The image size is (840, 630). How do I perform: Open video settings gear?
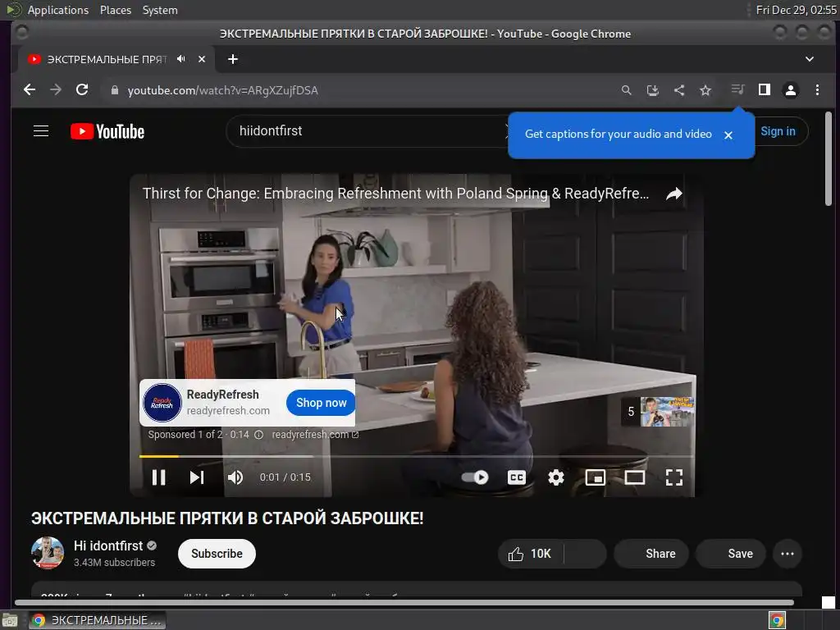pyautogui.click(x=555, y=477)
